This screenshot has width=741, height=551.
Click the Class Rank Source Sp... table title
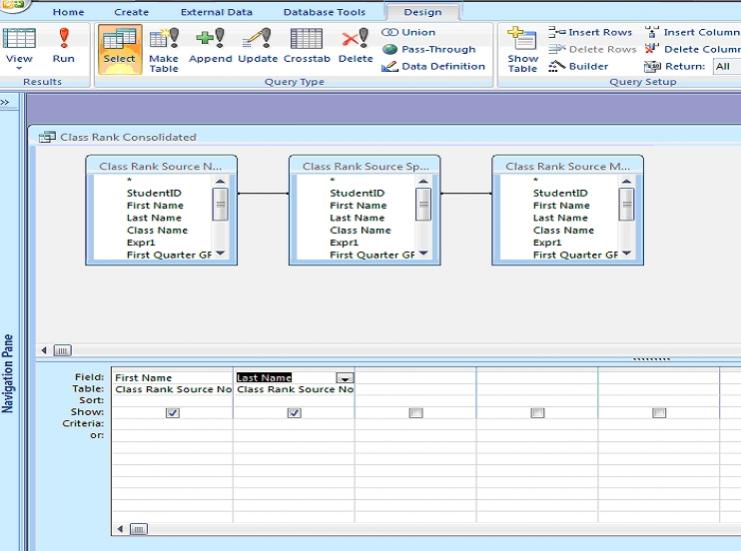click(x=365, y=166)
